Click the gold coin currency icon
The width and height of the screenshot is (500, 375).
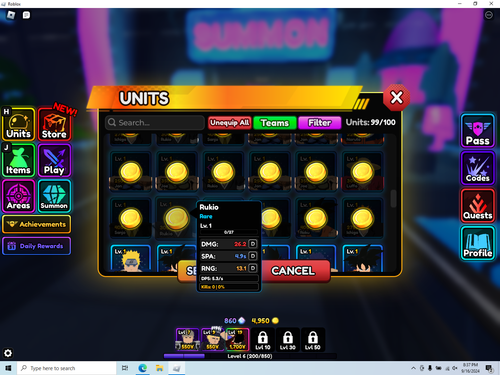[x=275, y=321]
